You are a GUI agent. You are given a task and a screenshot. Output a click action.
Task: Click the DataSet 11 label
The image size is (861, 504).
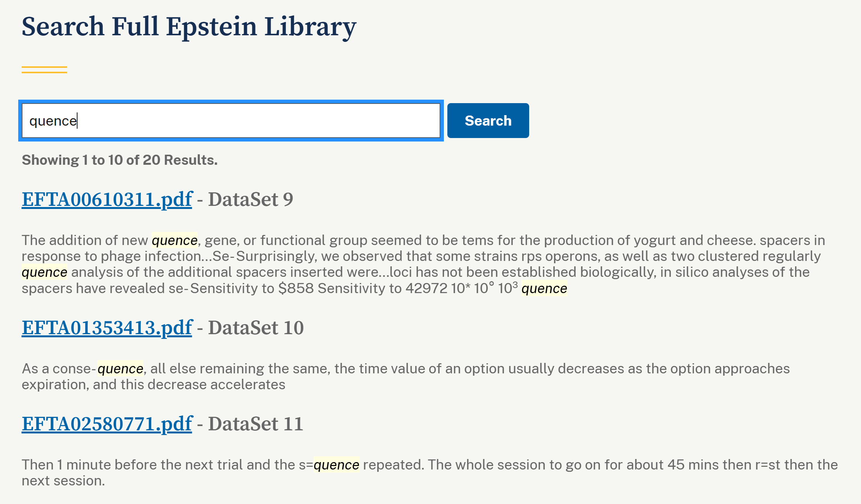pos(255,424)
